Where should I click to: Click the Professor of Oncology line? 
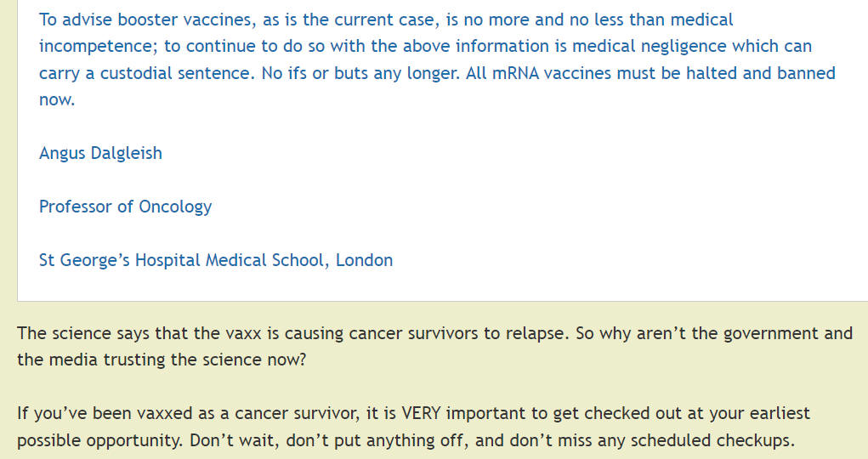point(125,207)
